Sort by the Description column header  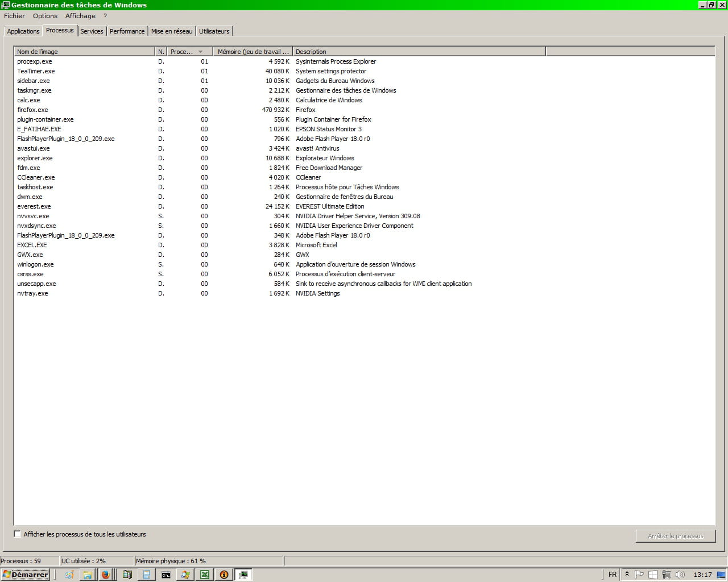pos(419,51)
